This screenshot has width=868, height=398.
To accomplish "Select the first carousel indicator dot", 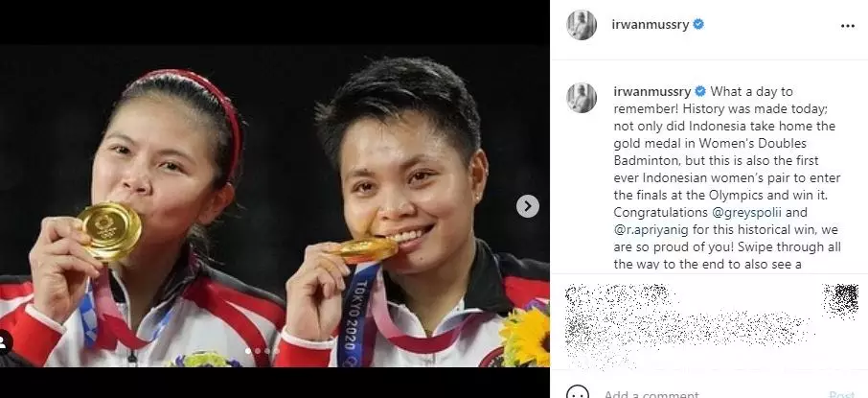I will 248,351.
